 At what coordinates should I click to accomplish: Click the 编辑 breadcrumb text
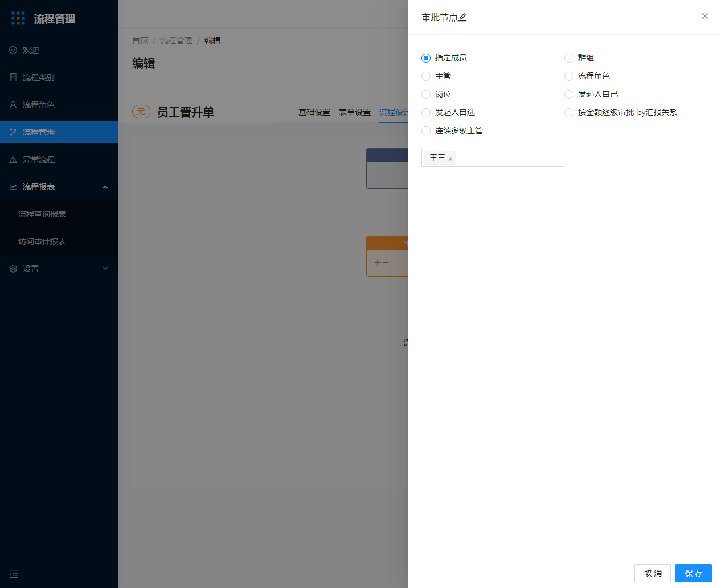[212, 40]
